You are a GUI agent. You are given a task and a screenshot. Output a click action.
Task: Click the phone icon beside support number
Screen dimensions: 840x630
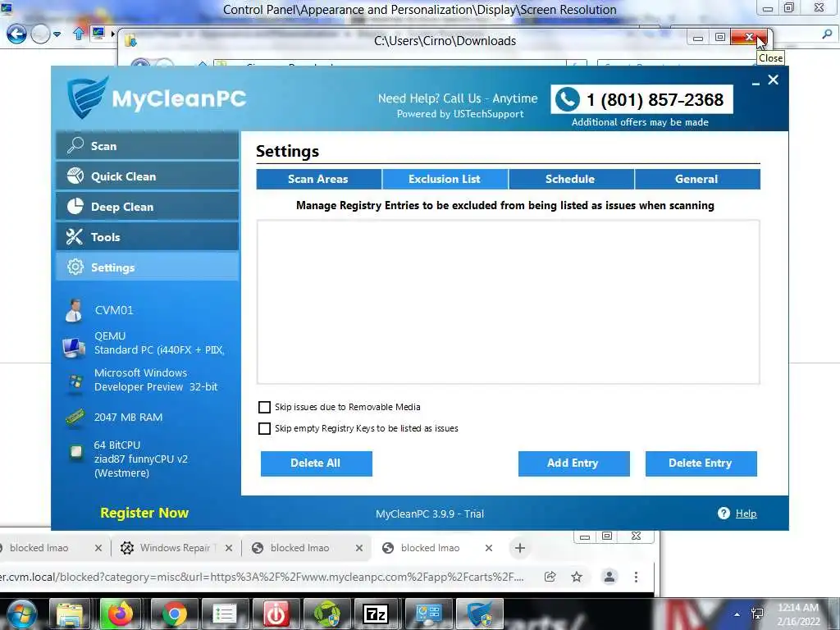click(568, 99)
